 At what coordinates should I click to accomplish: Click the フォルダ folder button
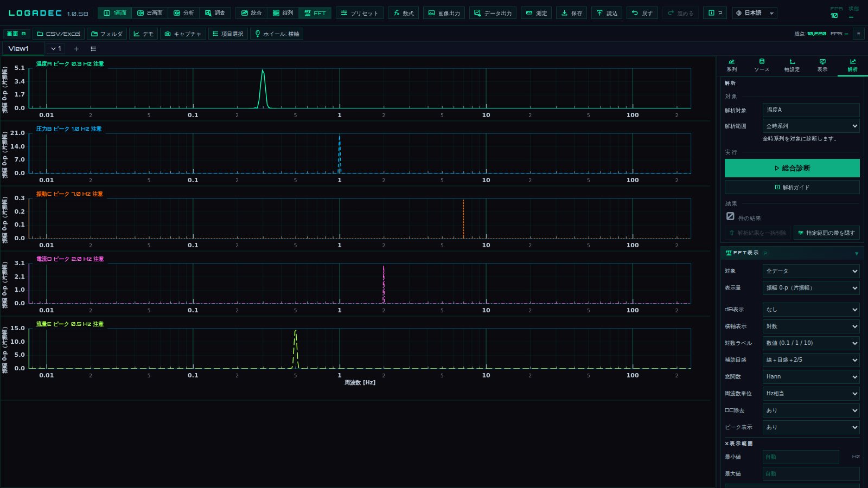point(107,34)
